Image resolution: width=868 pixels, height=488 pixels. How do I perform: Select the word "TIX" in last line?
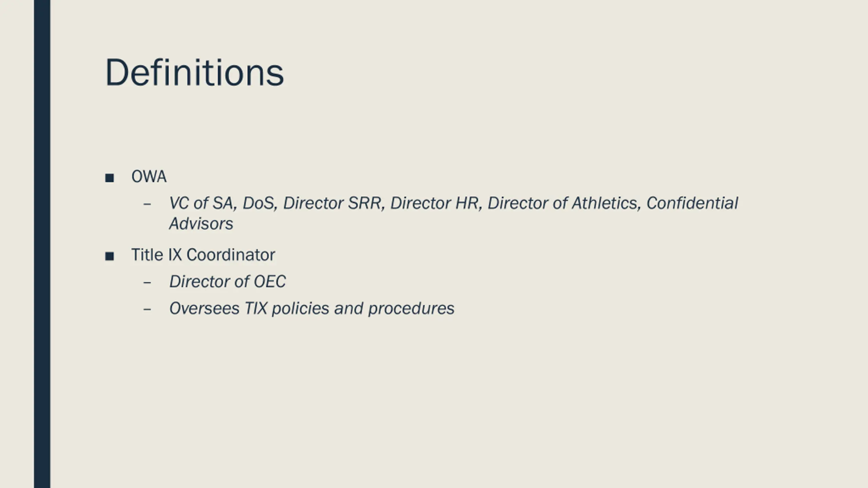(x=256, y=308)
